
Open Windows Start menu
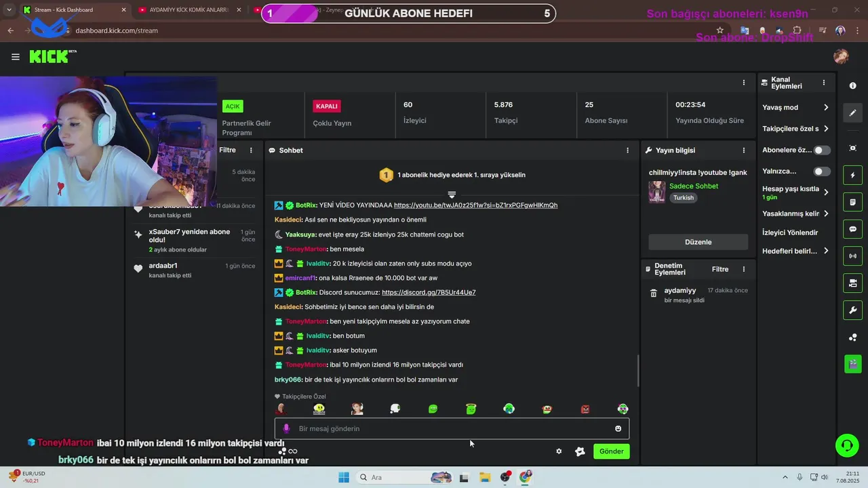click(344, 477)
